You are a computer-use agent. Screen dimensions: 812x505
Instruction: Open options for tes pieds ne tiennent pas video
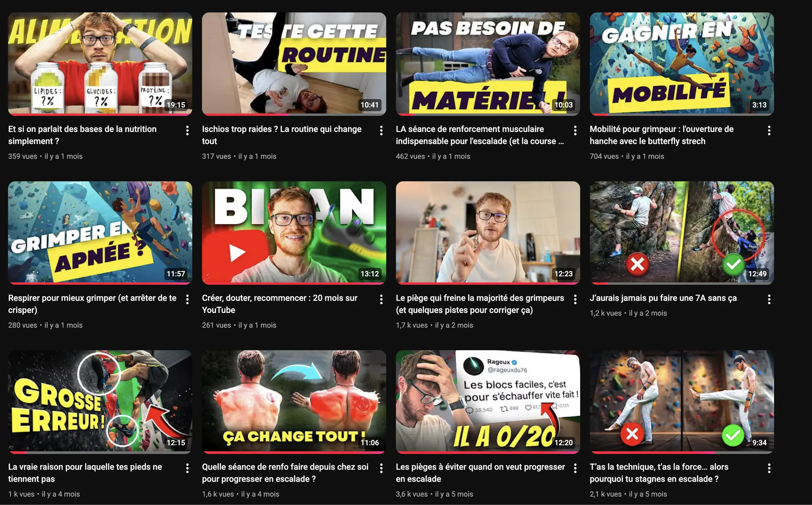(x=187, y=468)
